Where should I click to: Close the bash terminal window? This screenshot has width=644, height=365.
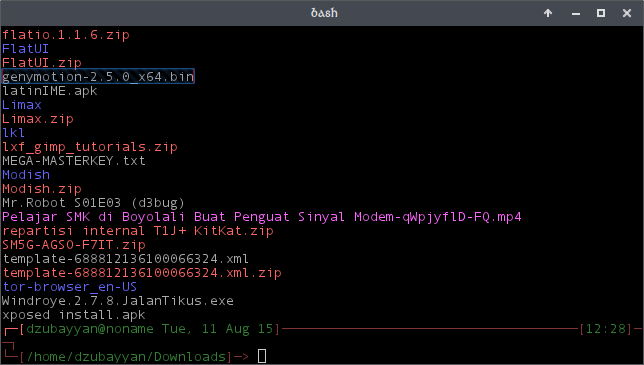tap(627, 13)
